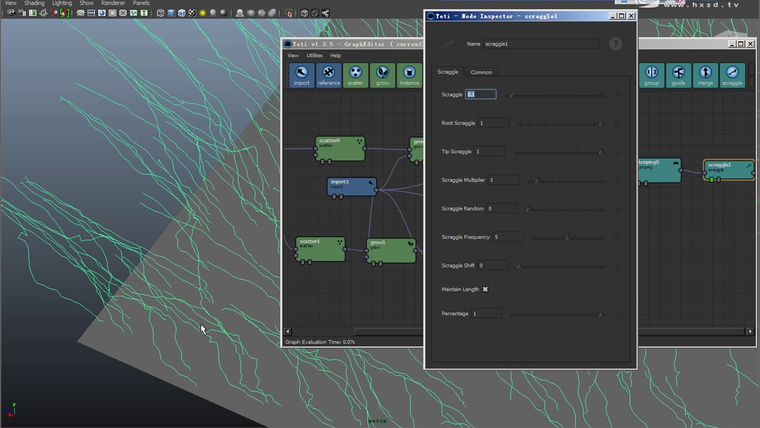The height and width of the screenshot is (428, 760).
Task: Open the Help menu in GraphEditor
Action: (335, 56)
